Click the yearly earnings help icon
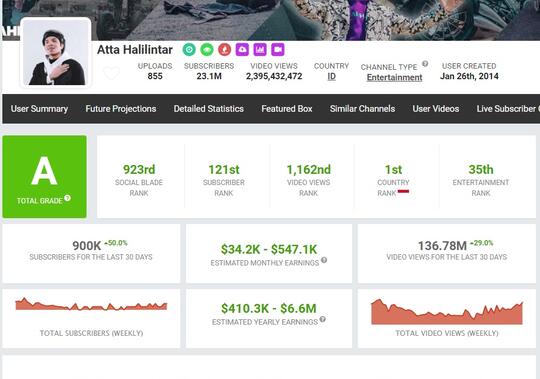 (323, 319)
